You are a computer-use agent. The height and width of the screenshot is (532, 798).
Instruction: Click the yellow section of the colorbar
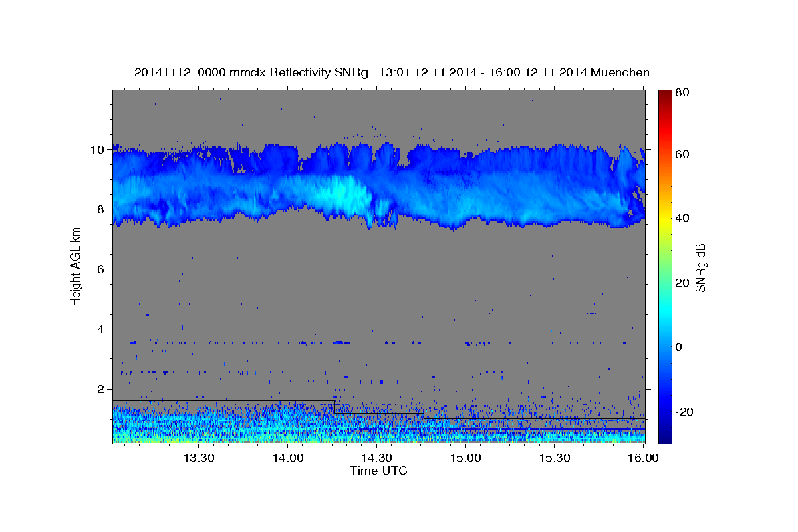665,219
